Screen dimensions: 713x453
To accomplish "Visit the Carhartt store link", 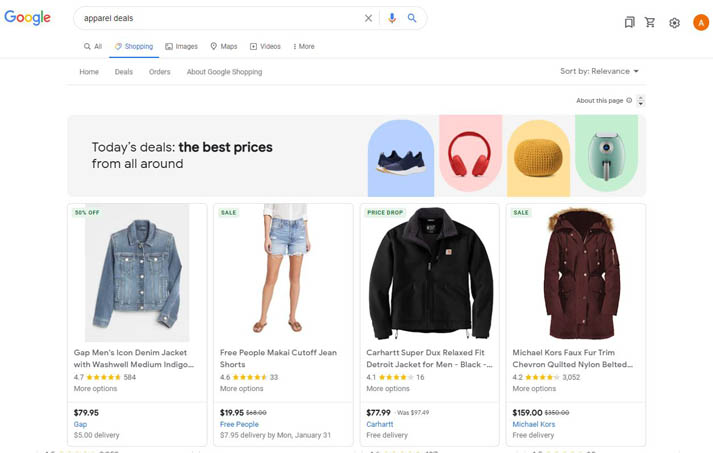I will pos(380,424).
